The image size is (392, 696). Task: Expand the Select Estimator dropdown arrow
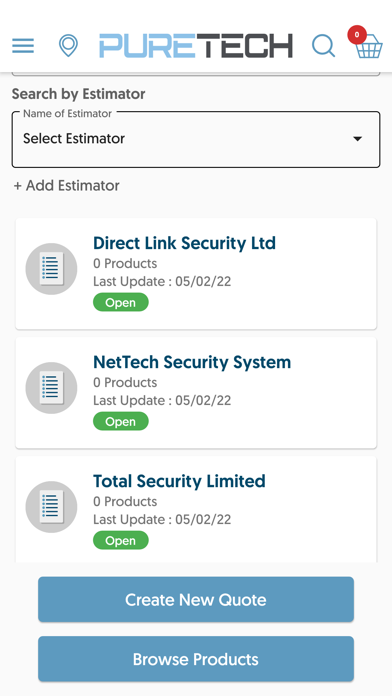point(357,139)
